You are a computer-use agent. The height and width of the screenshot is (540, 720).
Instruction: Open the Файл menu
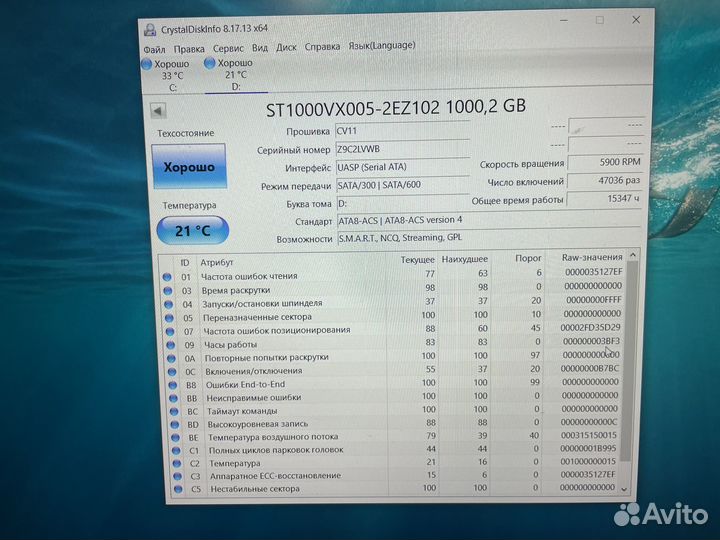154,49
